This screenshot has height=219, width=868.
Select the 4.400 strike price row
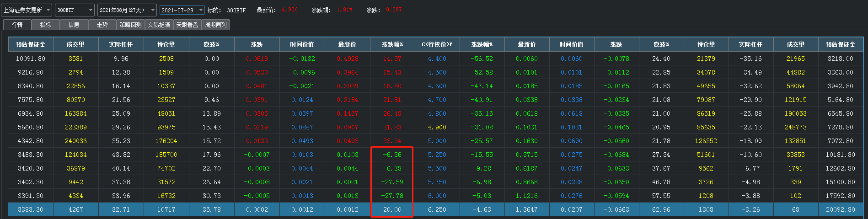pos(437,59)
